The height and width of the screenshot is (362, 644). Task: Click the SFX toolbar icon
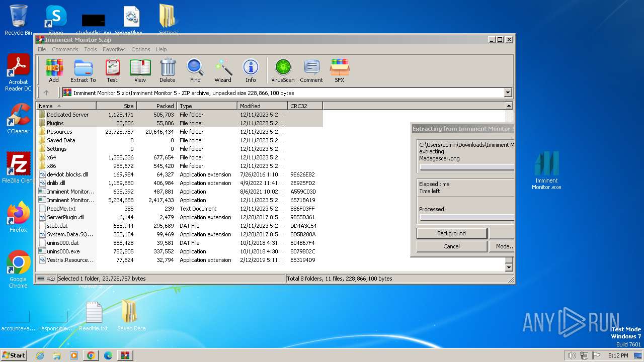(x=340, y=70)
